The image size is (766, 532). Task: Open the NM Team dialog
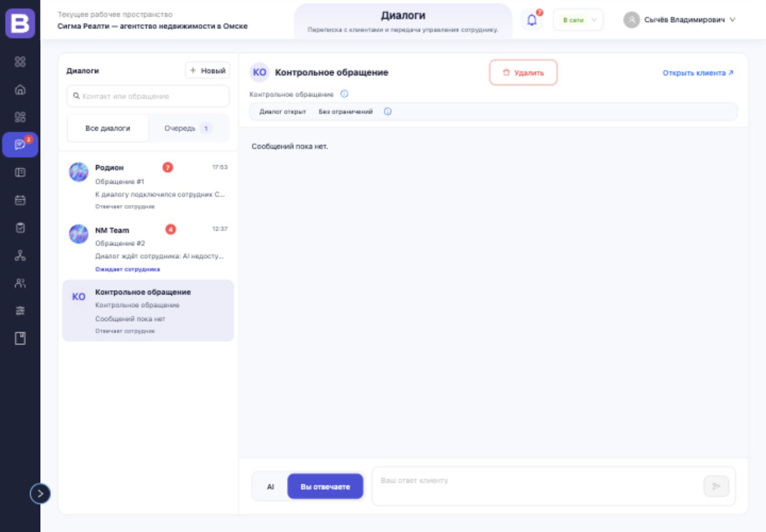coord(148,248)
